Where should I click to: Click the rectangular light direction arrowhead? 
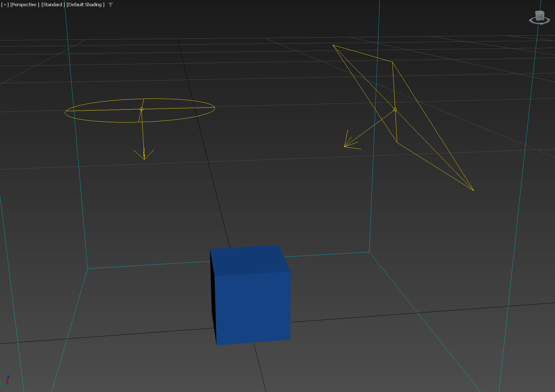tap(345, 146)
